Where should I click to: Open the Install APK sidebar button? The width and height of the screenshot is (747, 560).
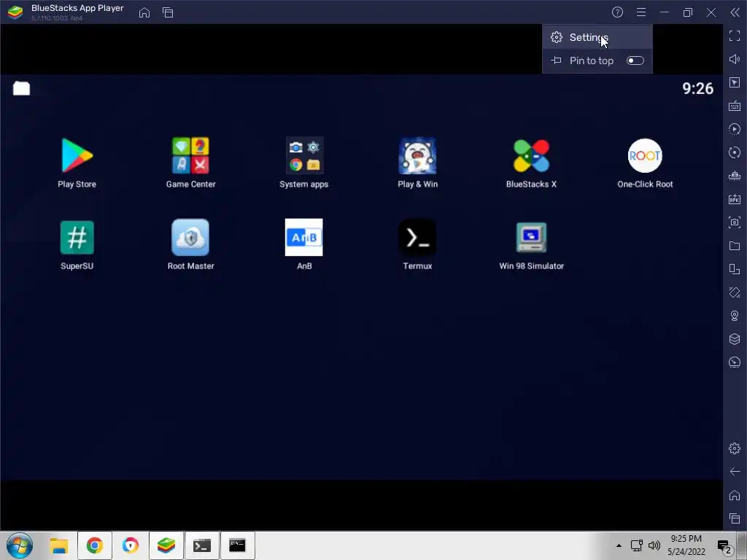735,199
